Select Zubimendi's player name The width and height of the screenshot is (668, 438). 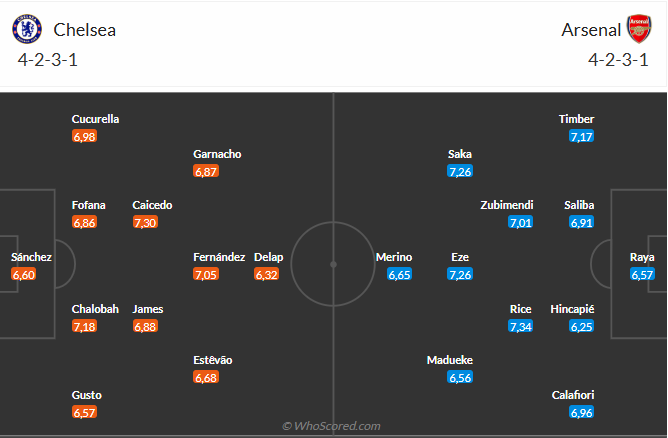507,205
